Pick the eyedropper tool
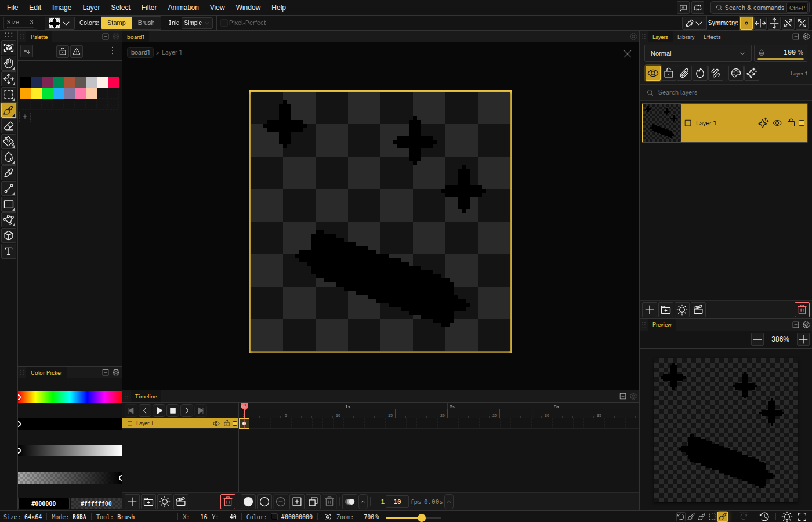 [9, 173]
